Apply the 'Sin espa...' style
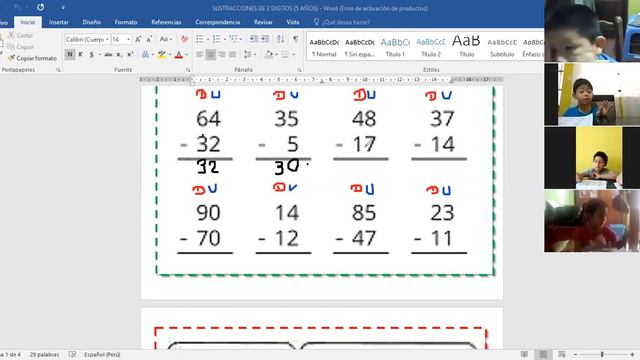 360,47
